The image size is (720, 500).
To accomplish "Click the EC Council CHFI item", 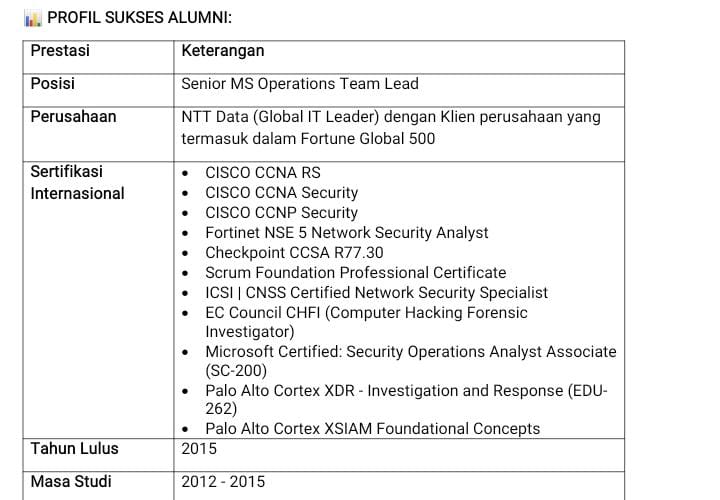I will pos(366,322).
